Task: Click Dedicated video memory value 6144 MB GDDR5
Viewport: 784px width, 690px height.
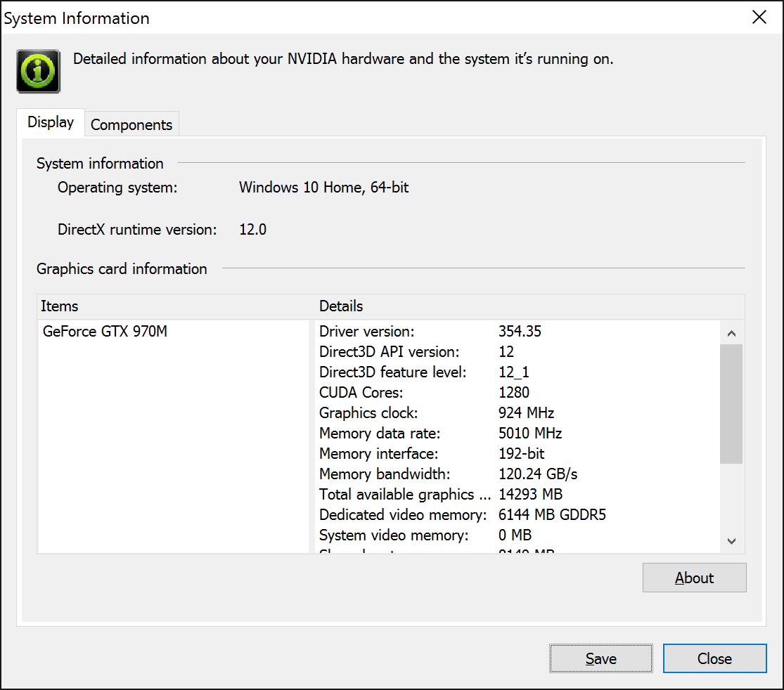Action: click(x=552, y=514)
